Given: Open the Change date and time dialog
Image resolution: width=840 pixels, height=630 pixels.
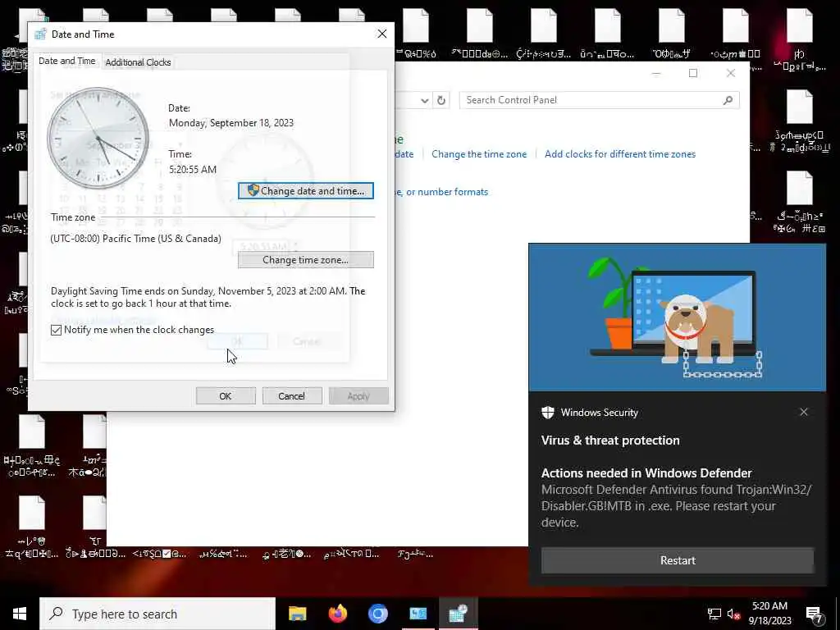Looking at the screenshot, I should point(306,190).
